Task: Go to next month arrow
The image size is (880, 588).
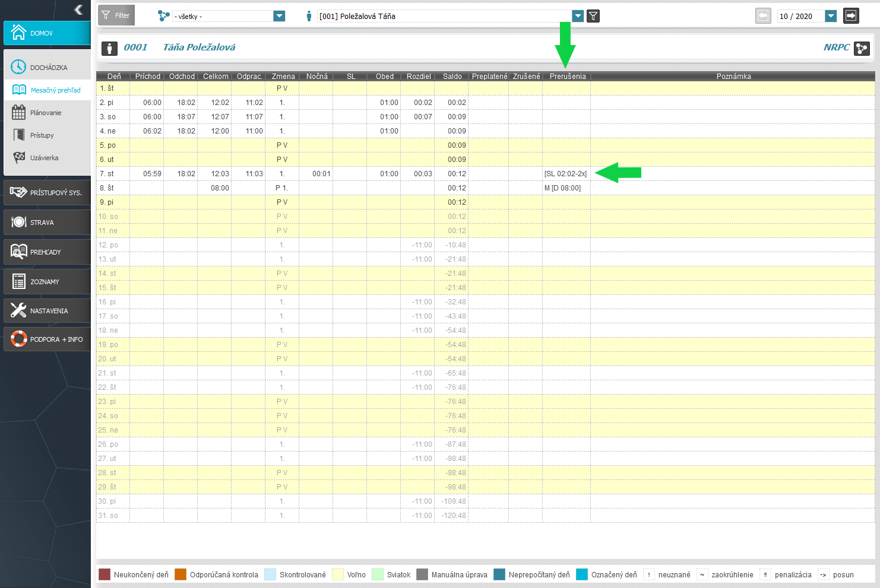Action: click(x=851, y=15)
